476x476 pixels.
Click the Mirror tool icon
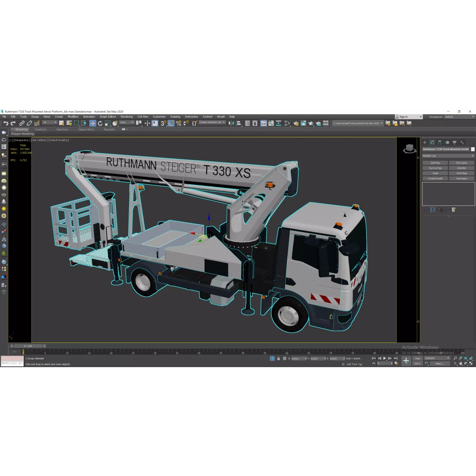click(231, 123)
